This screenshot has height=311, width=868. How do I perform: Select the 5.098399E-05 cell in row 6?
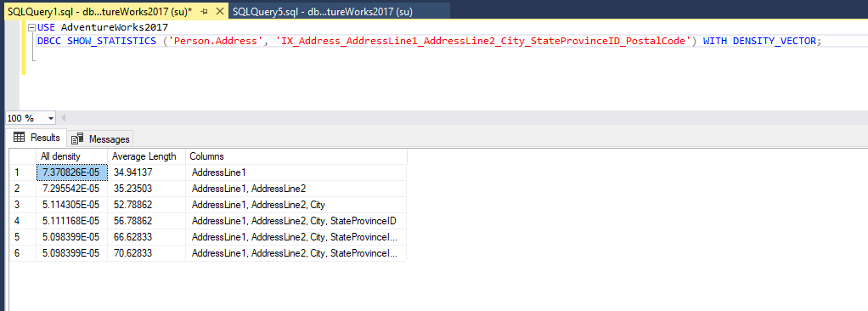click(72, 253)
